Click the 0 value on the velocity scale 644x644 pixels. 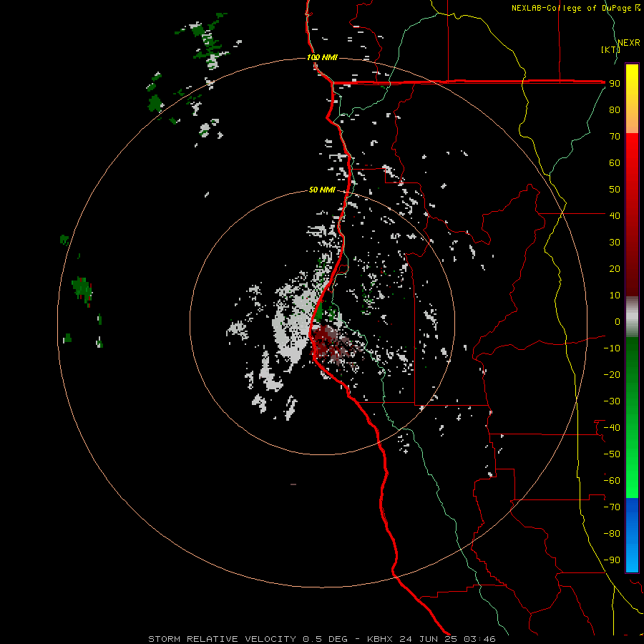618,321
